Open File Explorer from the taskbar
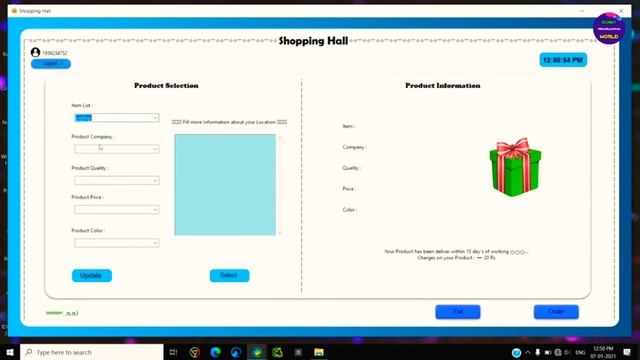The width and height of the screenshot is (640, 360). coord(319,352)
